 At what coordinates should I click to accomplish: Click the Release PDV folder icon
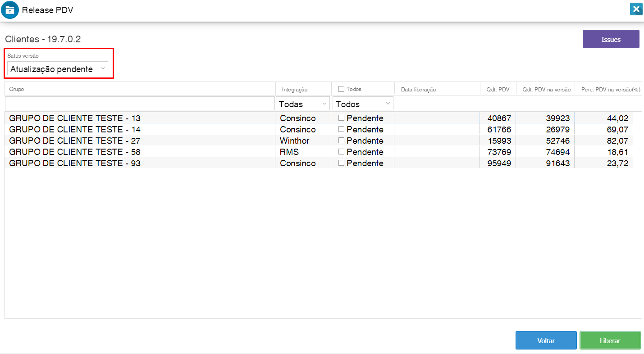(10, 9)
